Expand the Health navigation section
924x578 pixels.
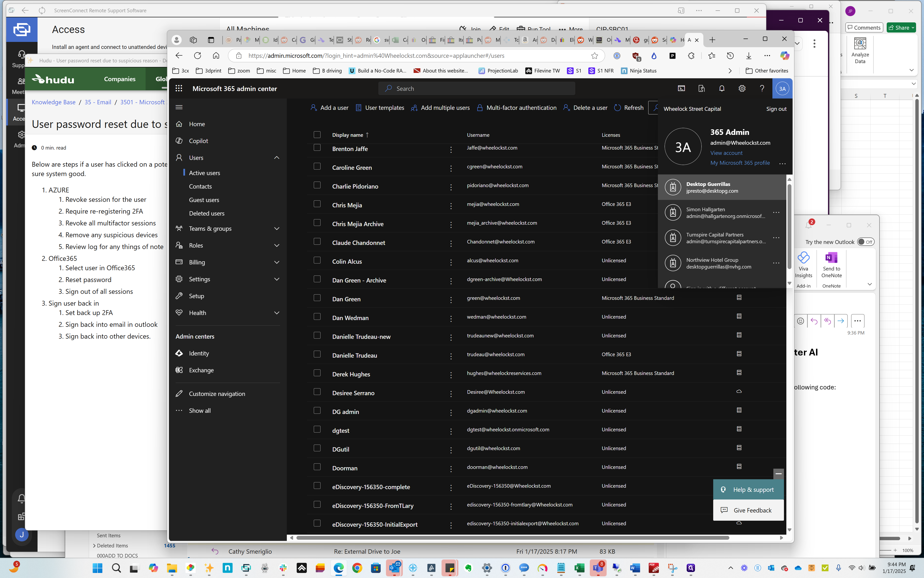[x=277, y=313]
